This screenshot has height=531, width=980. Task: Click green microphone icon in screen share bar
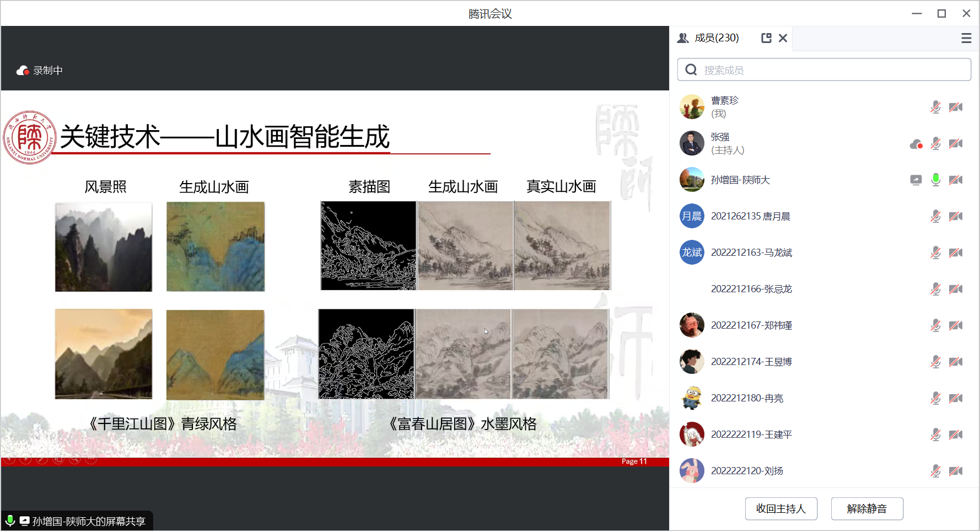coord(10,521)
